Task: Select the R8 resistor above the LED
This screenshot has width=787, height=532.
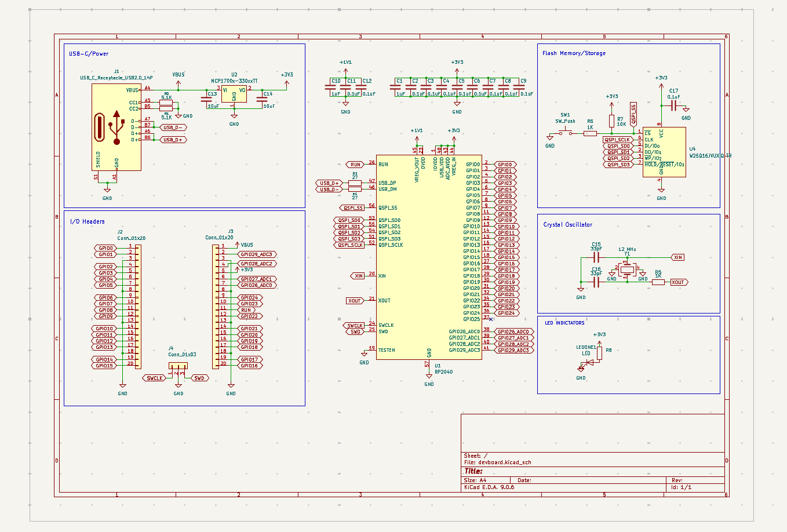Action: (599, 353)
